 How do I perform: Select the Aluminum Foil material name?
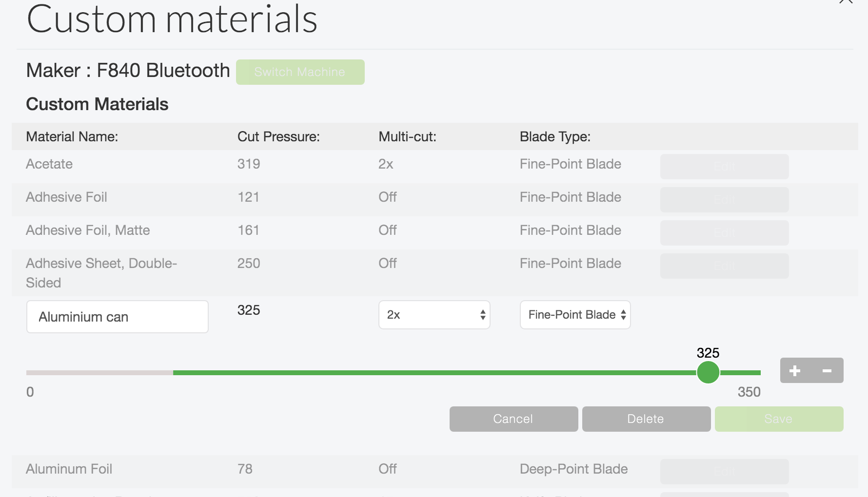pyautogui.click(x=69, y=469)
